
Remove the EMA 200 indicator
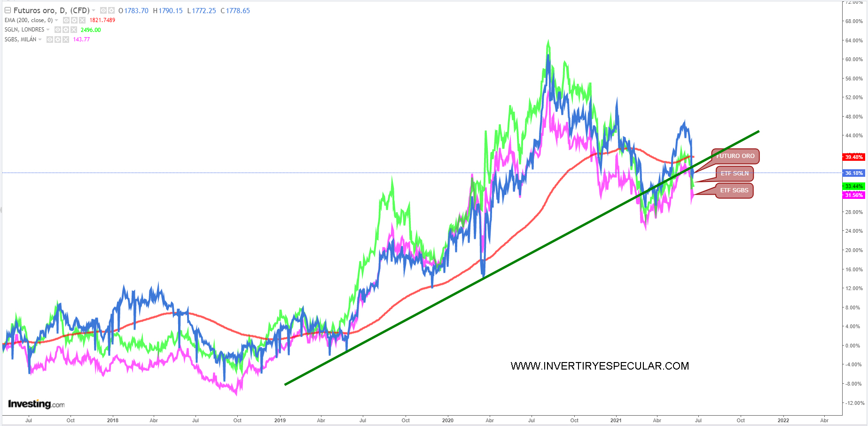tap(82, 20)
